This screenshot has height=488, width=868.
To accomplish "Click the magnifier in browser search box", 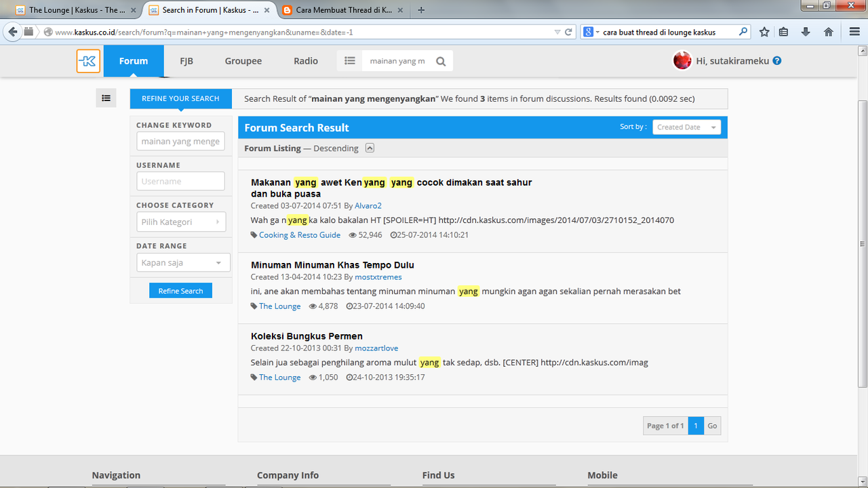I will [x=743, y=32].
